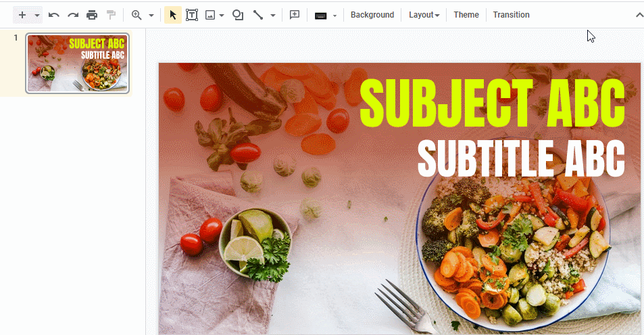Open the Theme panel
This screenshot has width=644, height=335.
tap(466, 15)
